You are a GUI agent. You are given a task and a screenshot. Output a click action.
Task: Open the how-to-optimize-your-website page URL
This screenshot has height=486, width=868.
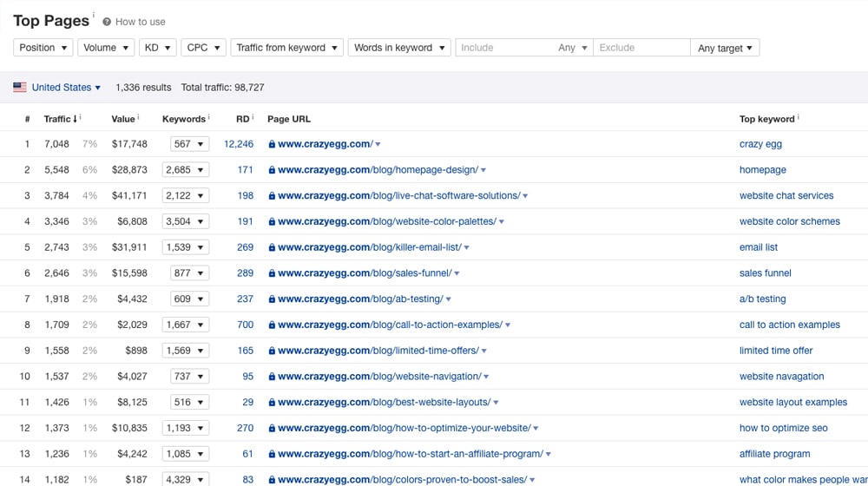click(404, 428)
